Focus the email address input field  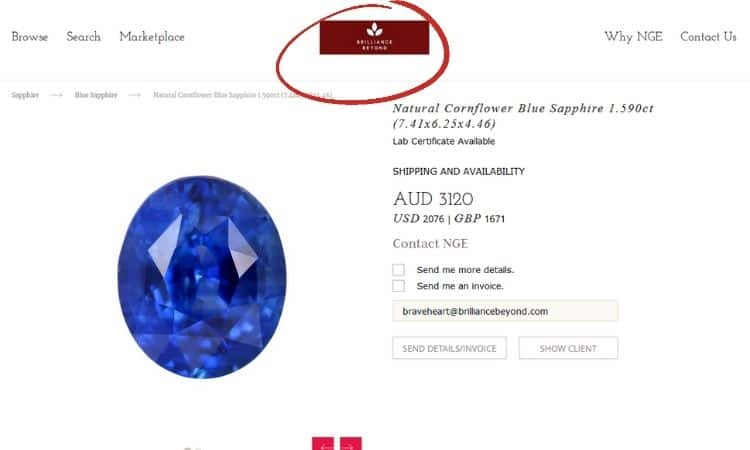[x=505, y=311]
